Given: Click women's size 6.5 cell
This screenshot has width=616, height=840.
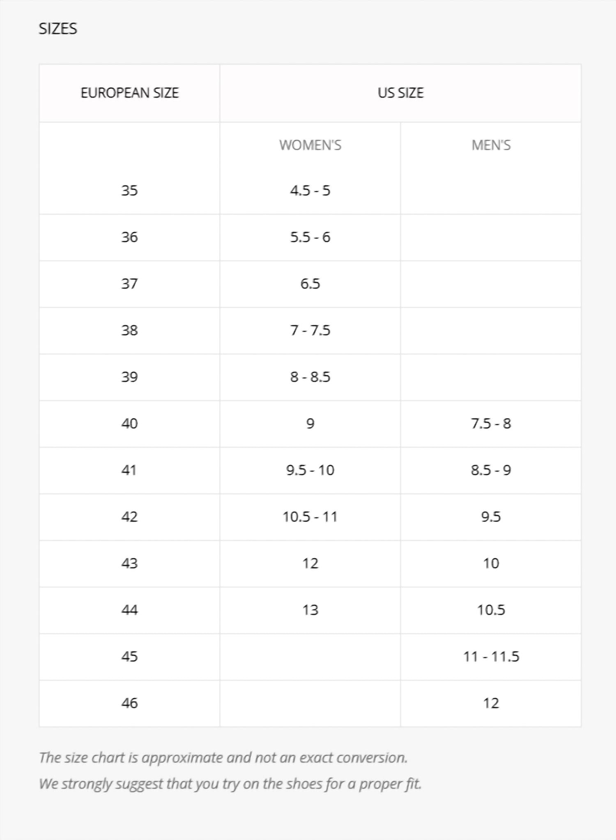Looking at the screenshot, I should 310,284.
